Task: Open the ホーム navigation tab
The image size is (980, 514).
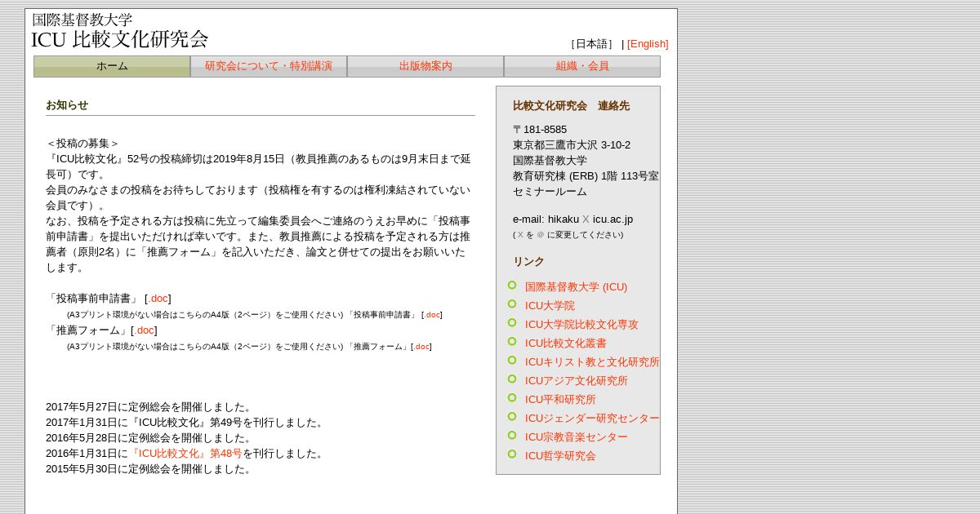Action: (112, 66)
